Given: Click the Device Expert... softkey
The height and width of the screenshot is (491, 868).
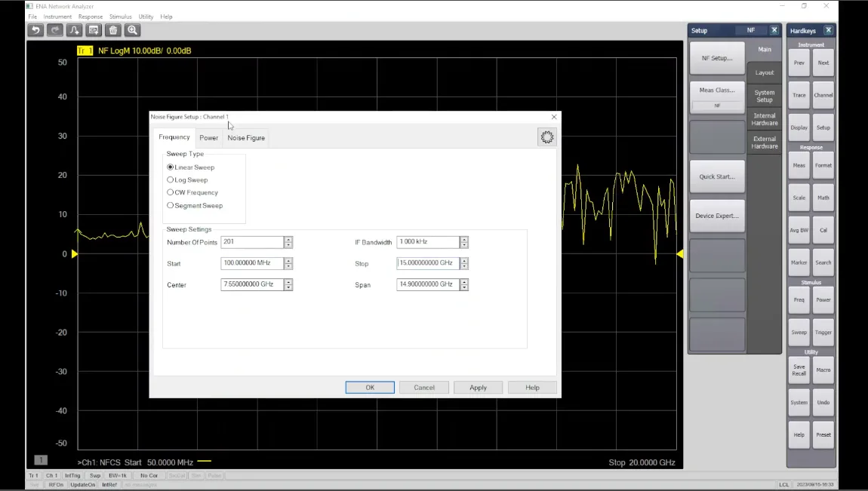Looking at the screenshot, I should (x=717, y=216).
